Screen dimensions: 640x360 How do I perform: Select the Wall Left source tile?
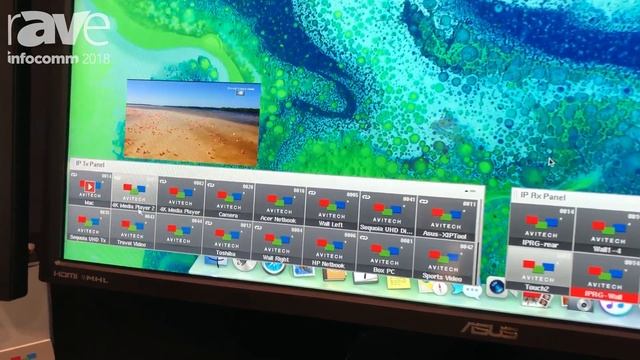tap(331, 208)
